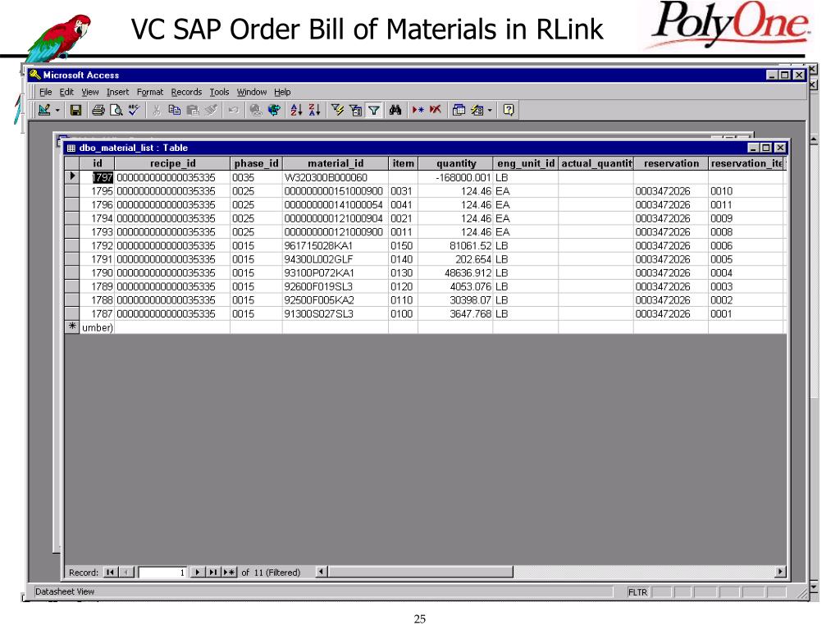Click the View design icon in toolbar
The width and height of the screenshot is (840, 630).
click(x=44, y=111)
